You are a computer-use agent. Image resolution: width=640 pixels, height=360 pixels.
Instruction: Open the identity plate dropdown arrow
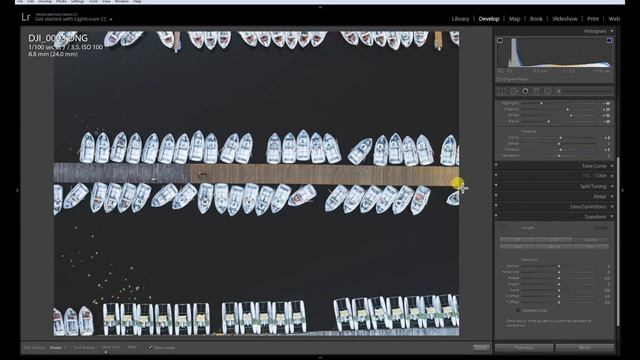coord(111,19)
